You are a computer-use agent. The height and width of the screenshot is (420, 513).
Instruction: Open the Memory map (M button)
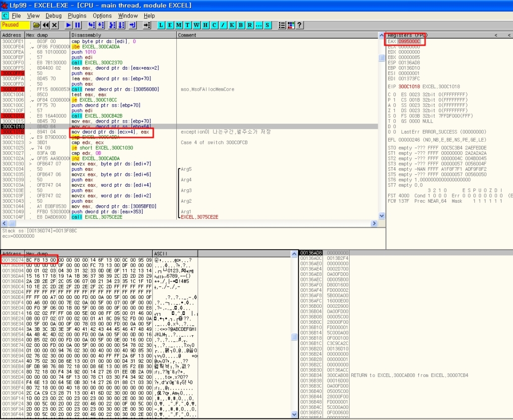point(179,25)
